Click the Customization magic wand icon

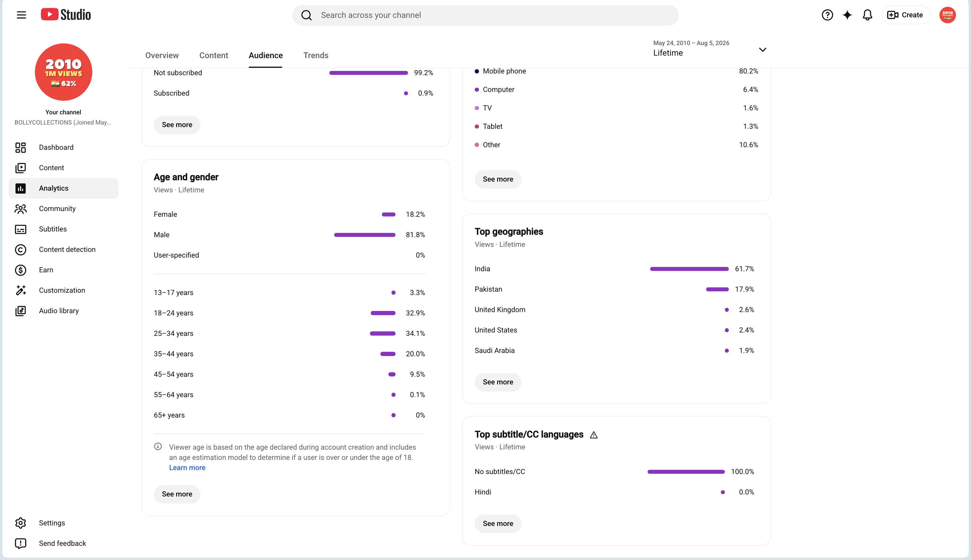click(20, 290)
